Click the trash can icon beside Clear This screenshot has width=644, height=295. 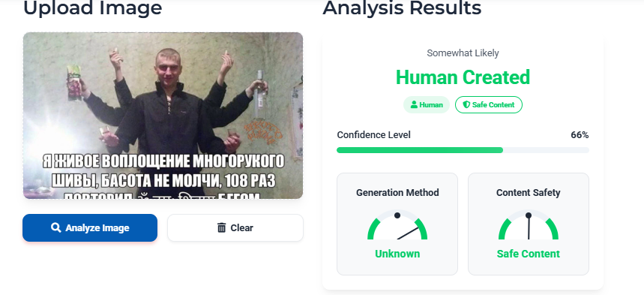point(221,227)
